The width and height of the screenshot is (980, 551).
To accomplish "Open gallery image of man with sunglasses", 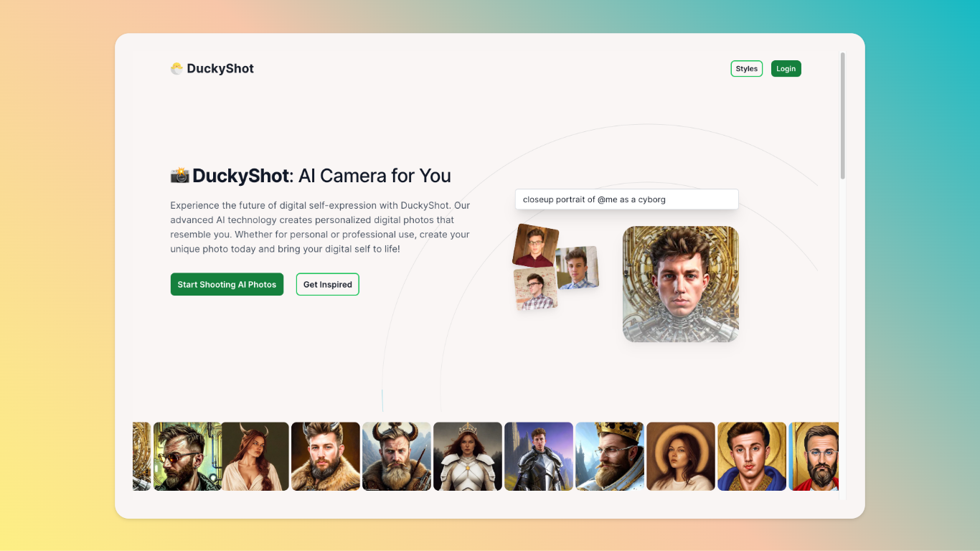I will 187,456.
